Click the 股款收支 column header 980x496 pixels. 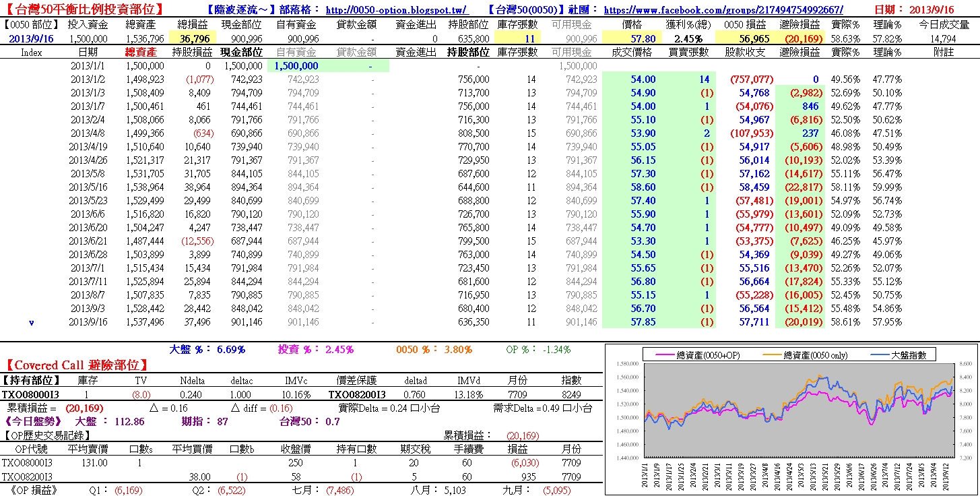coord(744,52)
